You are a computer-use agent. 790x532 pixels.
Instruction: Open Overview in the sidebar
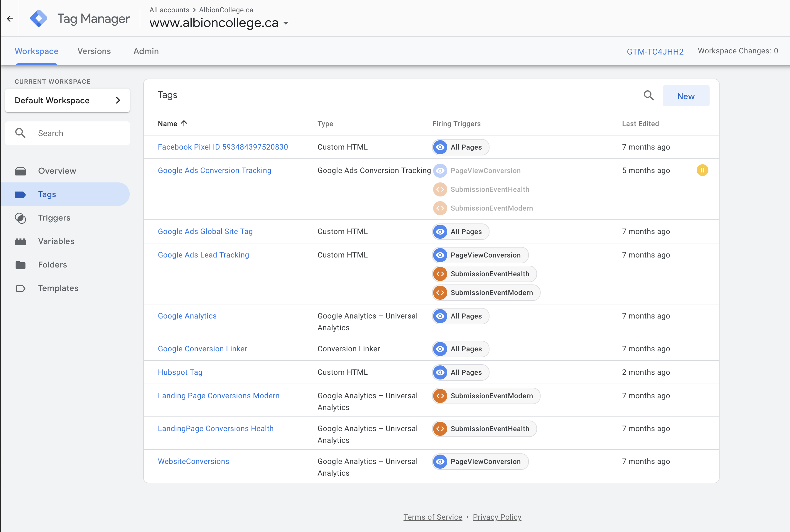coord(57,171)
